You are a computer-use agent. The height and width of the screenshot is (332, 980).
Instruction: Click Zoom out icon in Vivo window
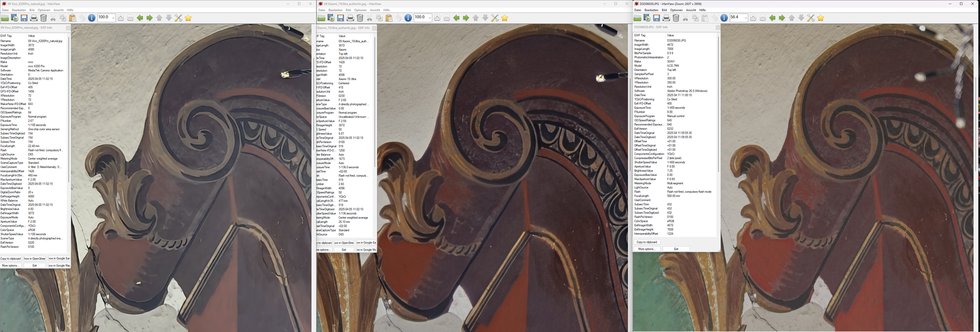coord(130,18)
